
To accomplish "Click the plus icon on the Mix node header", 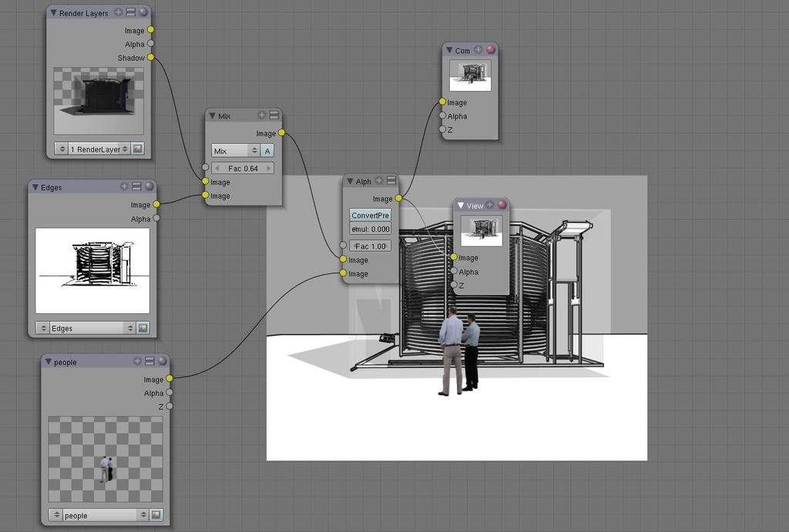I will (262, 115).
